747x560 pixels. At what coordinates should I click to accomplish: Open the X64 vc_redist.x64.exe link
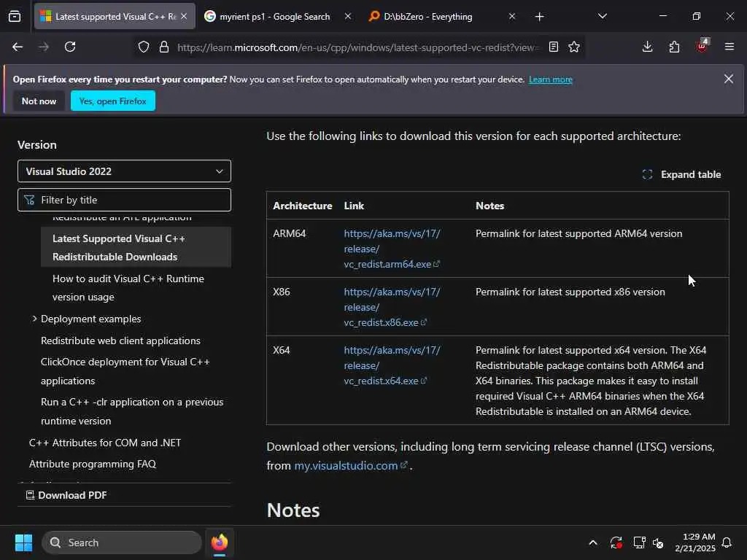[x=392, y=365]
